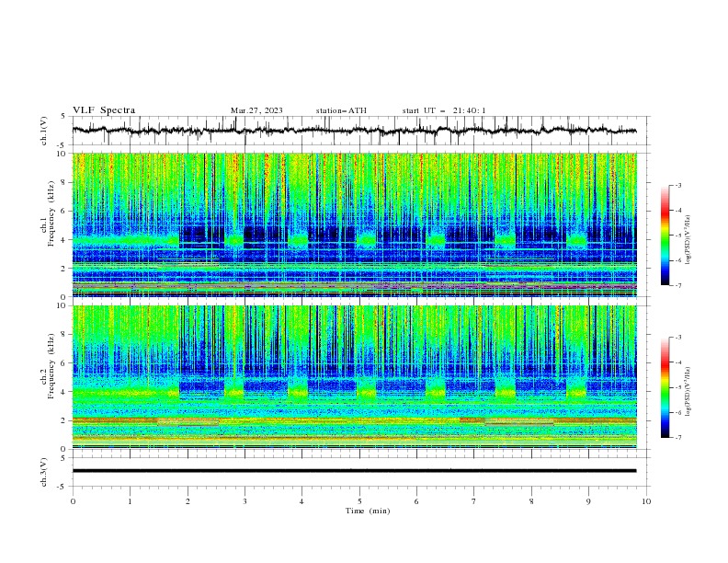Click the "-3" tick on ch.2 colorbar
This screenshot has width=728, height=563.
pos(678,338)
